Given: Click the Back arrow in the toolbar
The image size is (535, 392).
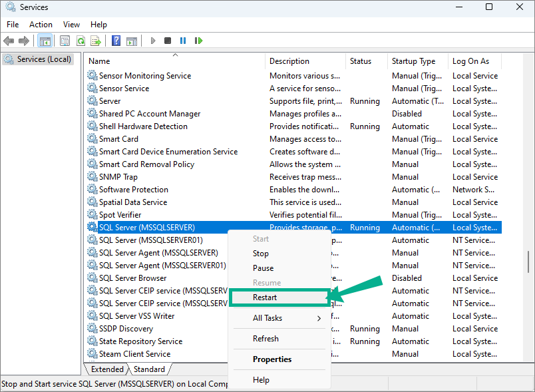Looking at the screenshot, I should (x=9, y=41).
